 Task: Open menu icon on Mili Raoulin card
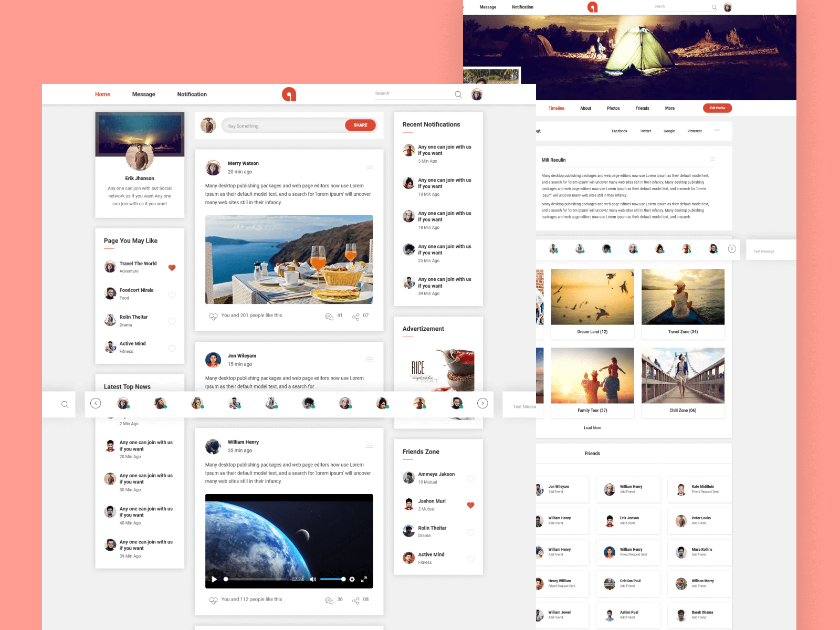(712, 159)
